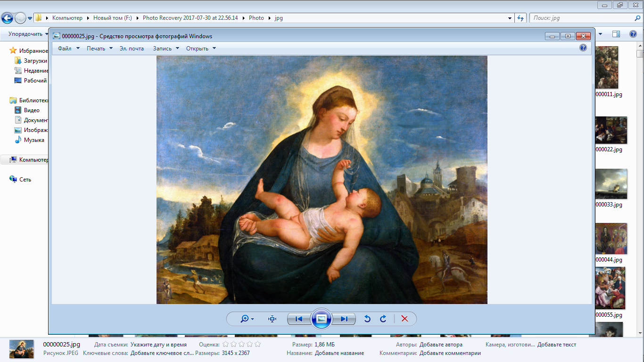Click Новый том (F:) in the address path
This screenshot has height=362, width=644.
click(113, 18)
